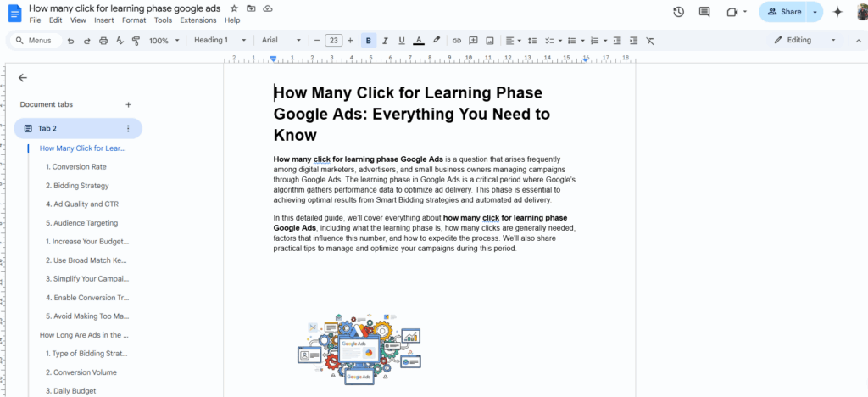Star this document

point(234,8)
